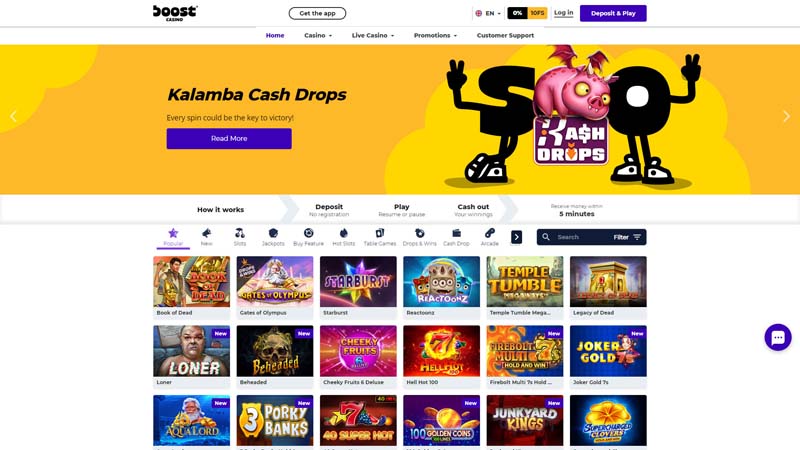Go to the Home tab
The height and width of the screenshot is (450, 800).
(x=275, y=35)
